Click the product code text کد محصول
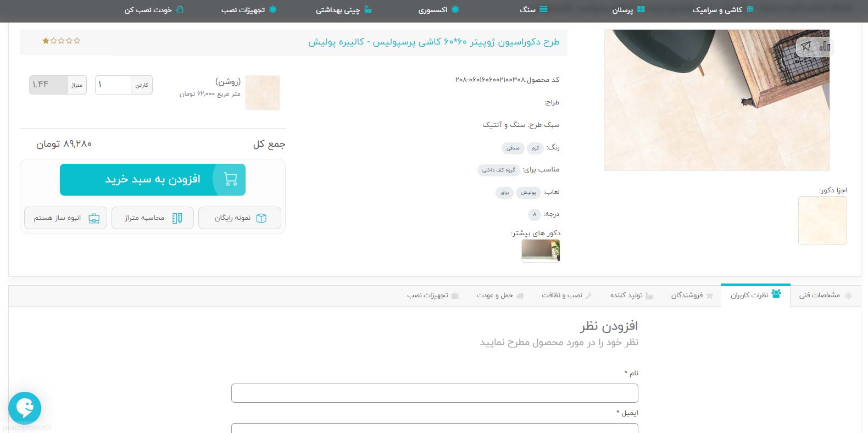Screen dimensions: 868x433 click(507, 80)
